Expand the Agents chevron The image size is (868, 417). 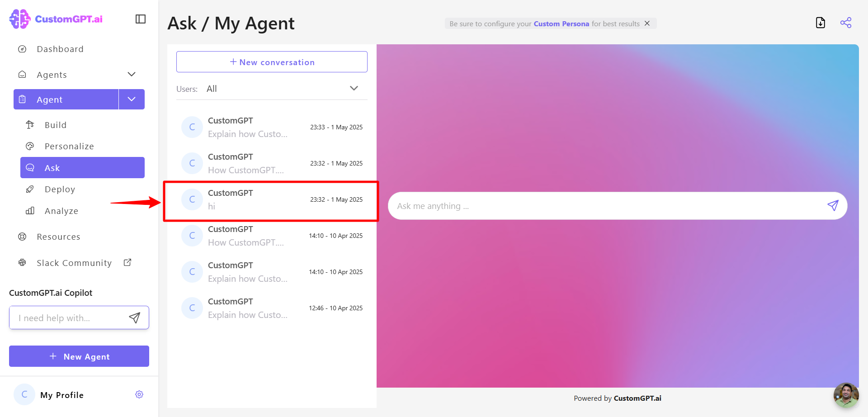click(132, 74)
